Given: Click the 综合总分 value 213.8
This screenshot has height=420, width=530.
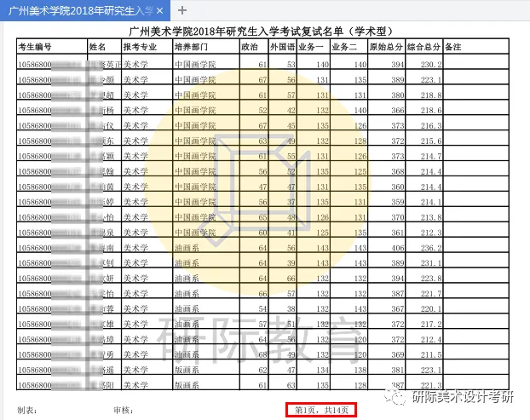Looking at the screenshot, I should 431,217.
